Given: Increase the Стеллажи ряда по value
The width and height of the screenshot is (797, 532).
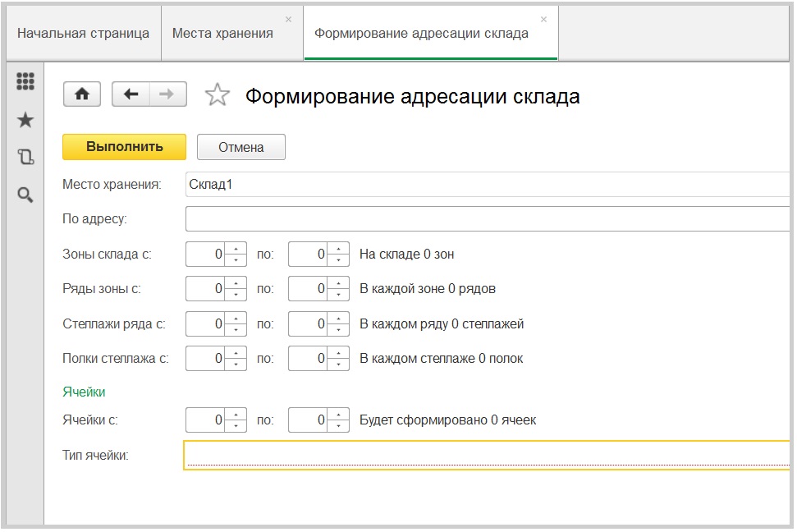Looking at the screenshot, I should click(x=338, y=319).
